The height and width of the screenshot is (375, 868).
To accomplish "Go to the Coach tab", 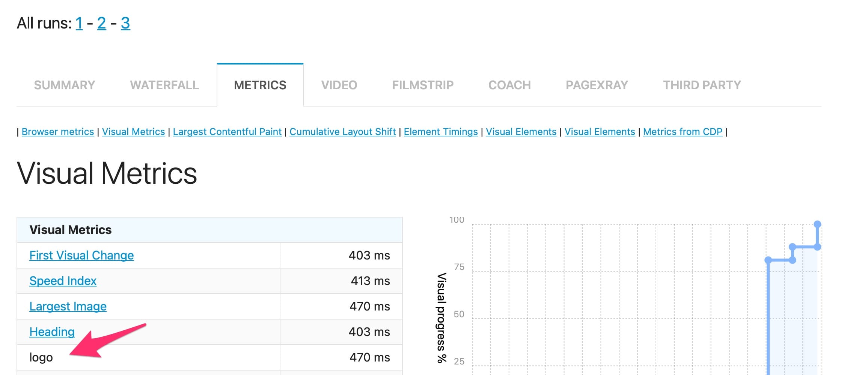I will click(x=509, y=85).
